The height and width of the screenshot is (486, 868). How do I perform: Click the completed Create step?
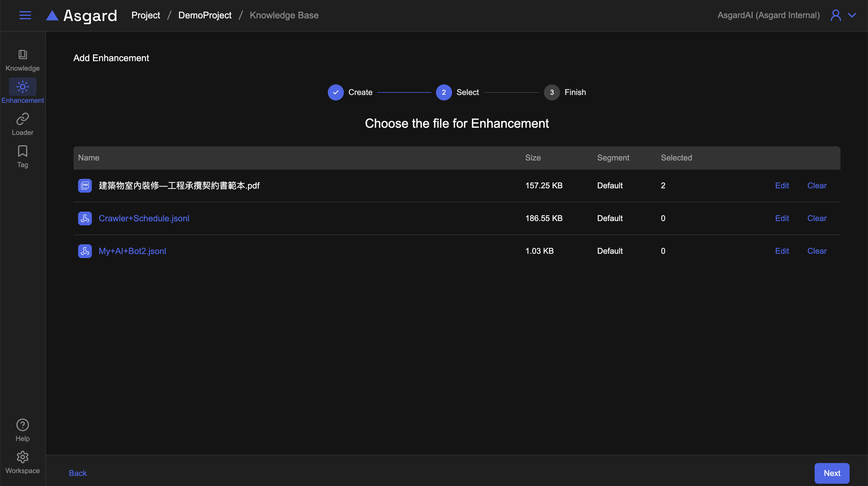pos(336,92)
